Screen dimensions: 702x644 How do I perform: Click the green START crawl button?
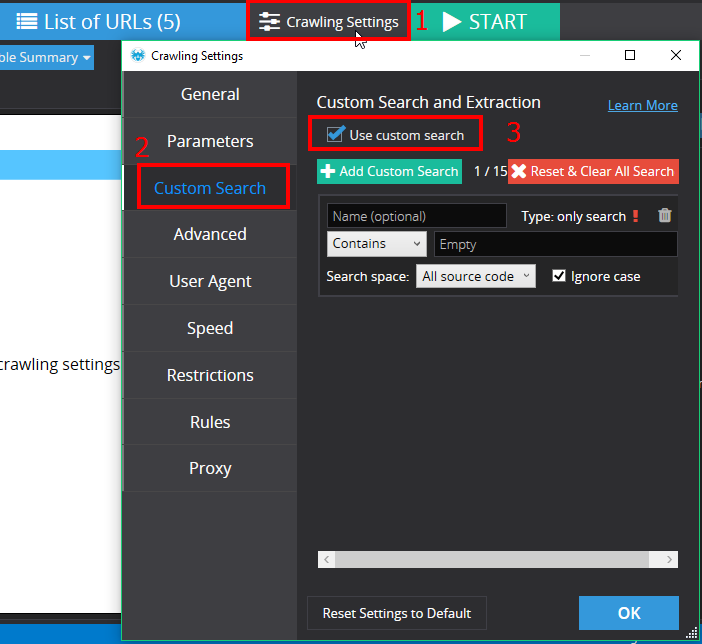[485, 21]
